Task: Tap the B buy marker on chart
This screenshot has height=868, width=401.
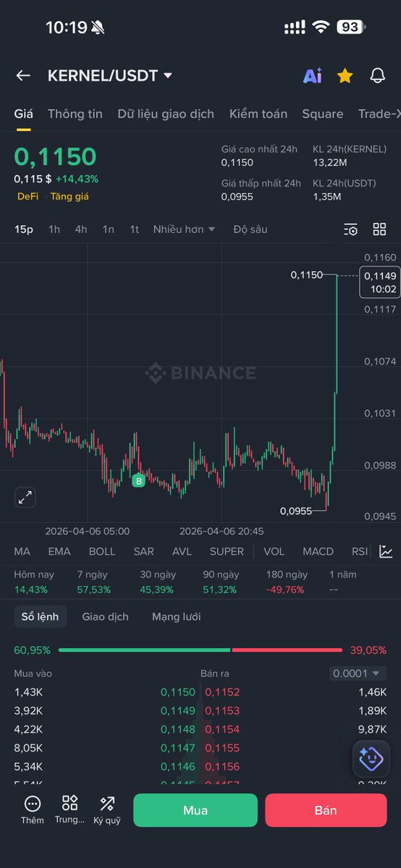Action: 139,480
